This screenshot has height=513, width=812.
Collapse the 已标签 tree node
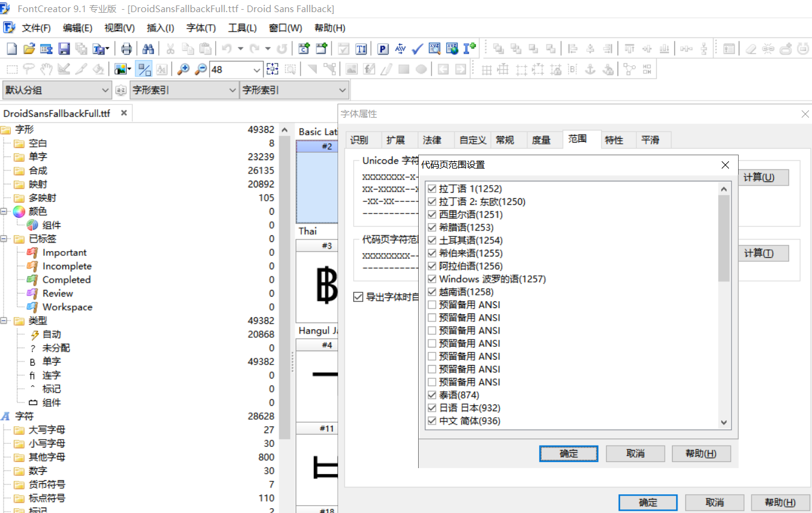tap(5, 239)
